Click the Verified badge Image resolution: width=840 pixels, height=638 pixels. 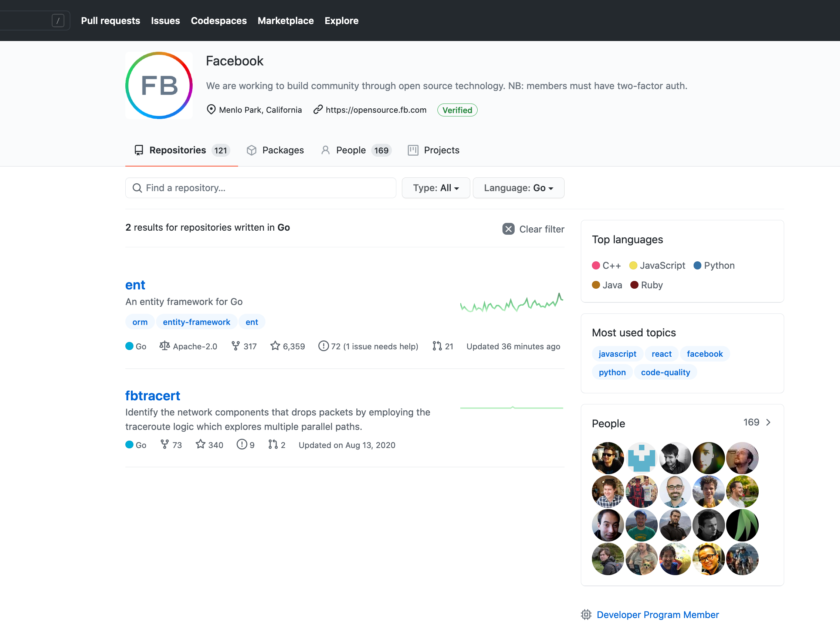tap(457, 110)
